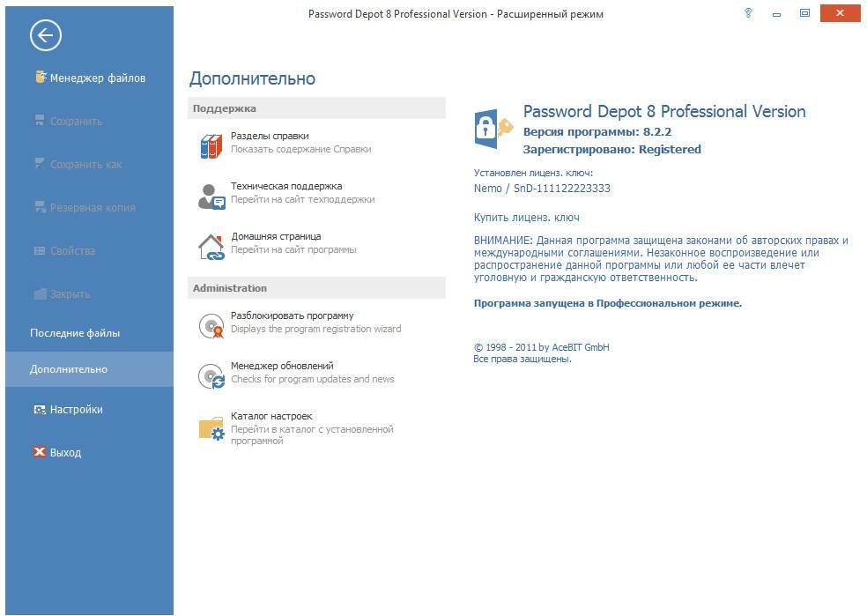Click the © 1998 - 2011 by AceBIT GmbH text
Viewport: 867px width, 616px height.
pyautogui.click(x=541, y=347)
